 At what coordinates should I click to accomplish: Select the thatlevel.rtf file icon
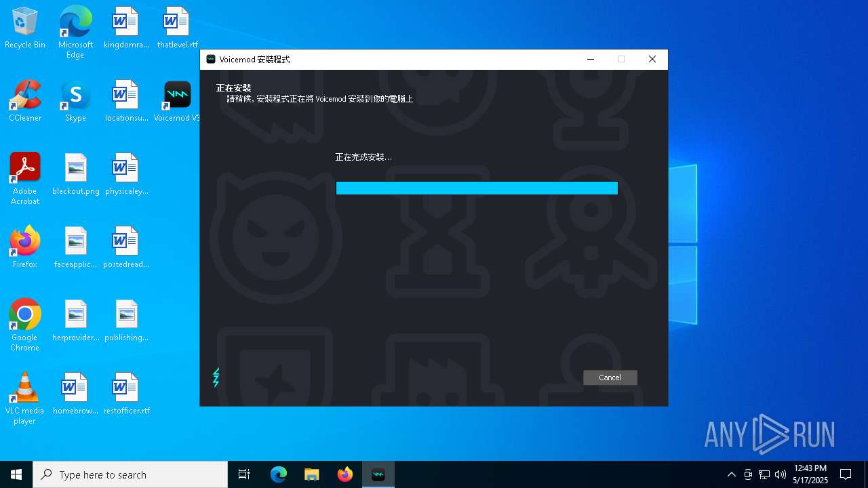177,28
